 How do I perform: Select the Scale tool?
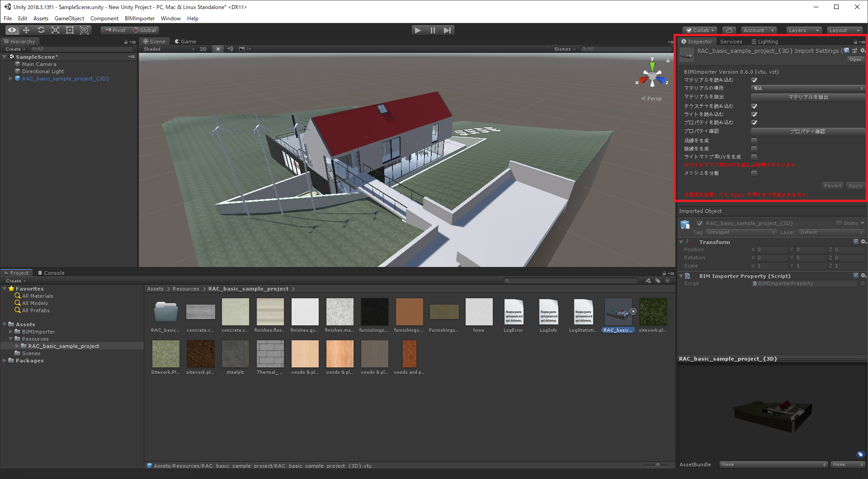pos(55,30)
